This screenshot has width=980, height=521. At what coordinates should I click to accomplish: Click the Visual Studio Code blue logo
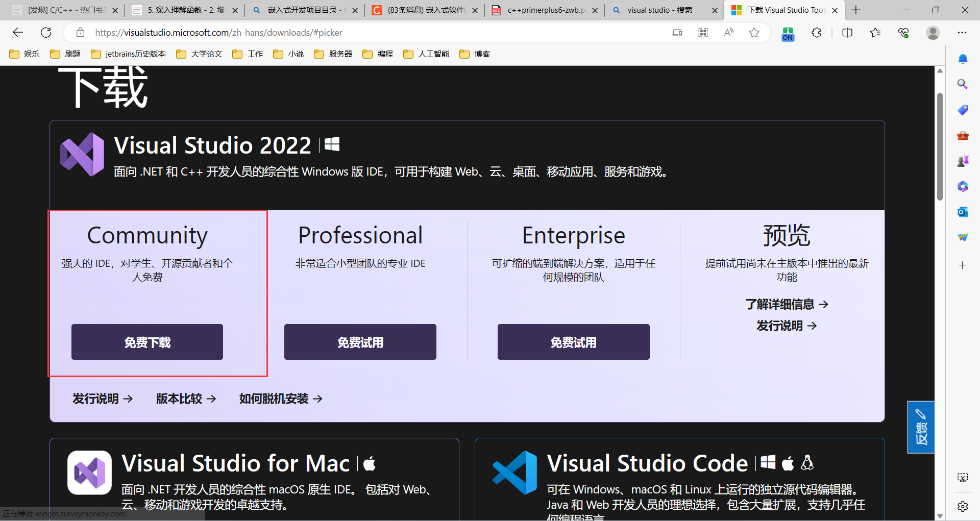coord(514,473)
